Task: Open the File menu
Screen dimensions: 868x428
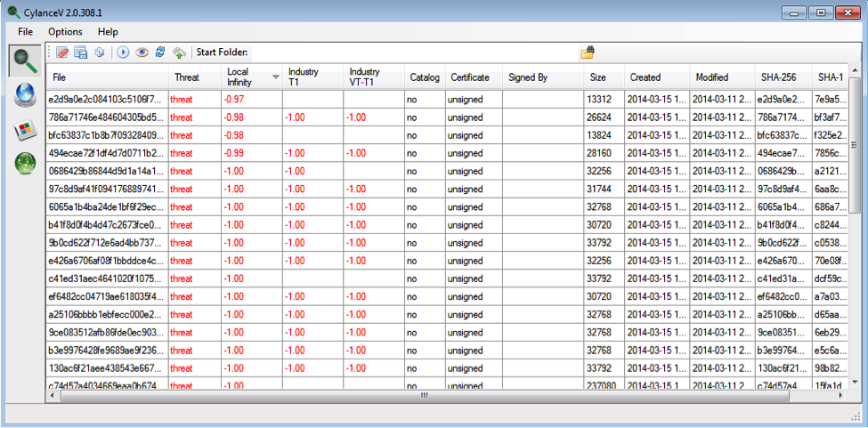Action: (26, 31)
